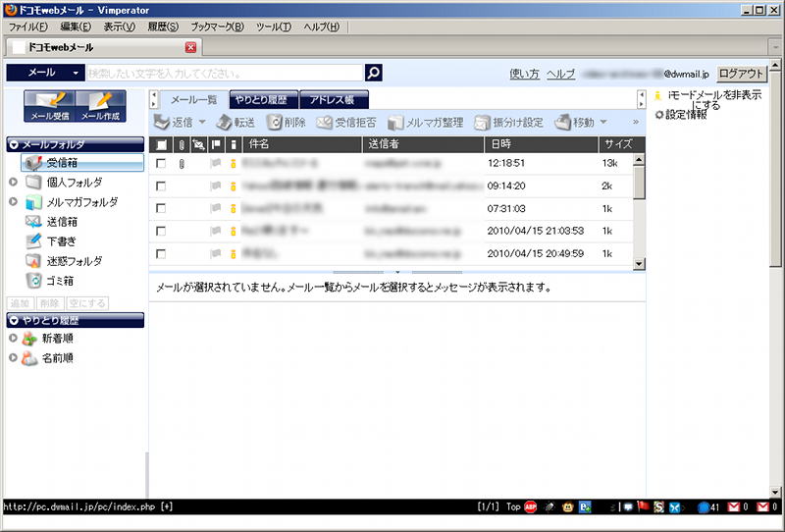Click the red flag icon in status bar
Viewport: 785px width, 532px height.
[644, 506]
